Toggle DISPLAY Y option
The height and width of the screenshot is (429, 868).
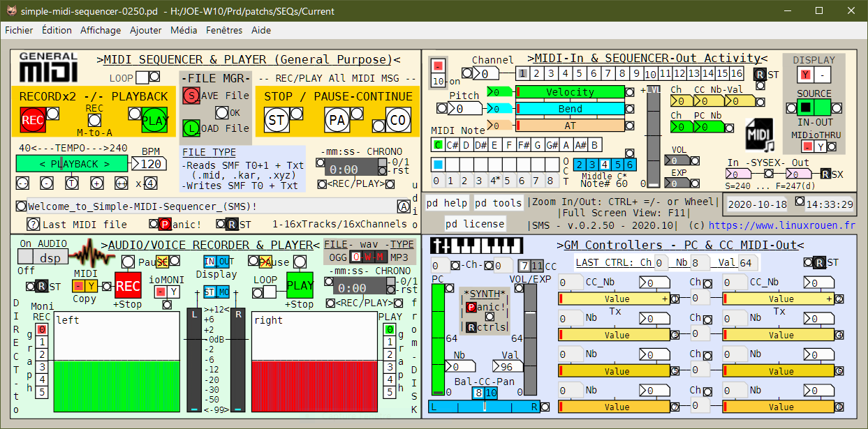coord(807,75)
